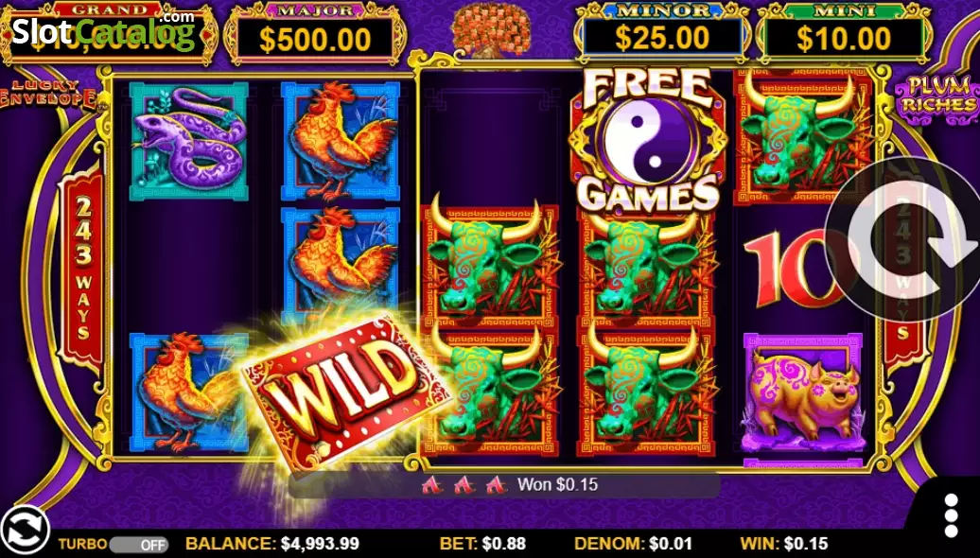Viewport: 980px width, 558px height.
Task: Click the Won $0.15 win message bar
Action: pos(503,484)
